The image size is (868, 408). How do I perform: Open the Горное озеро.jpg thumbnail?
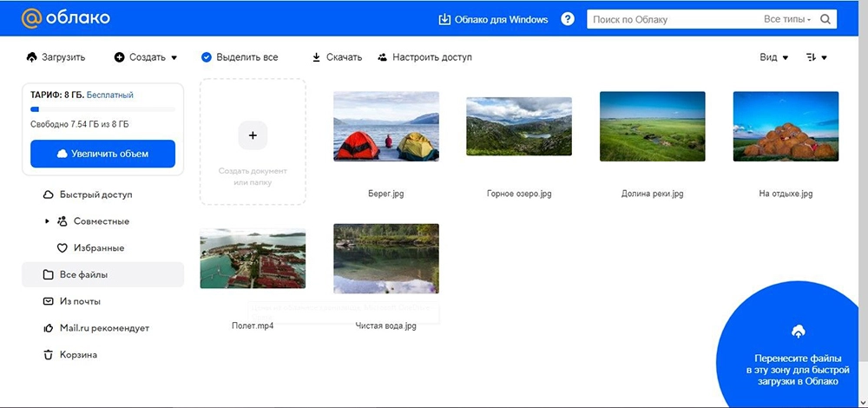[x=519, y=126]
